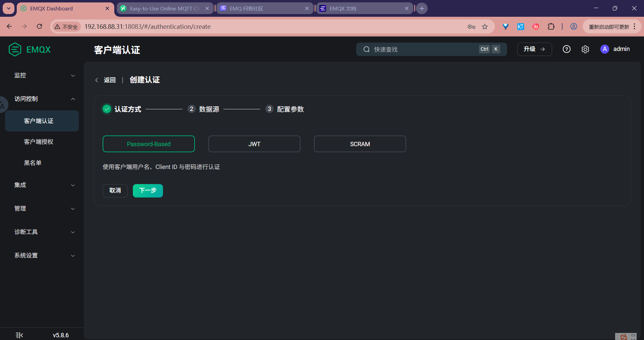The image size is (644, 340).
Task: Select the SCRAM authentication method
Action: 360,144
